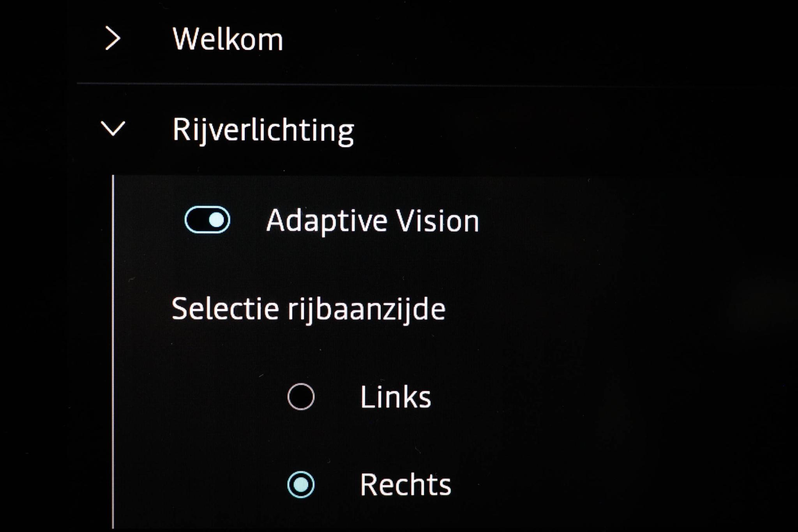Expand the Welkom section chevron

(x=113, y=39)
